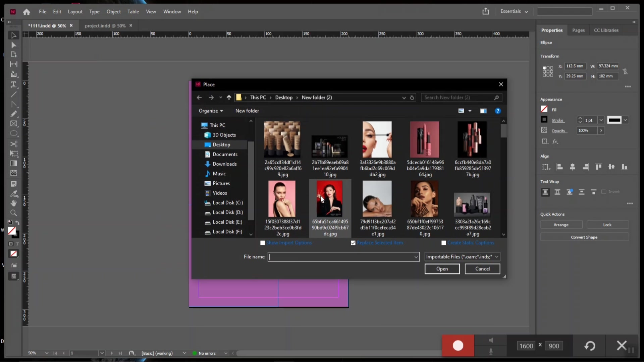
Task: Select the Ellipse tool
Action: [x=14, y=133]
